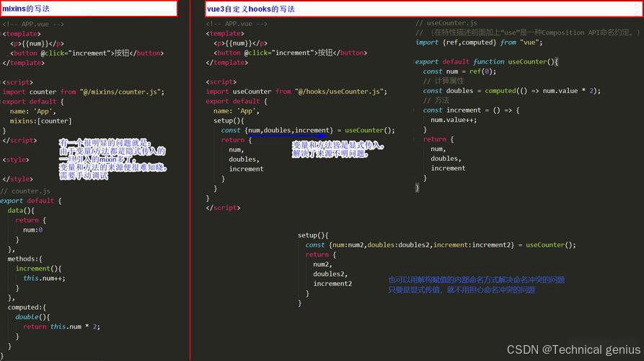Viewport: 644px width, 361px height.
Task: Click the "doubles2," return entry
Action: pos(330,274)
